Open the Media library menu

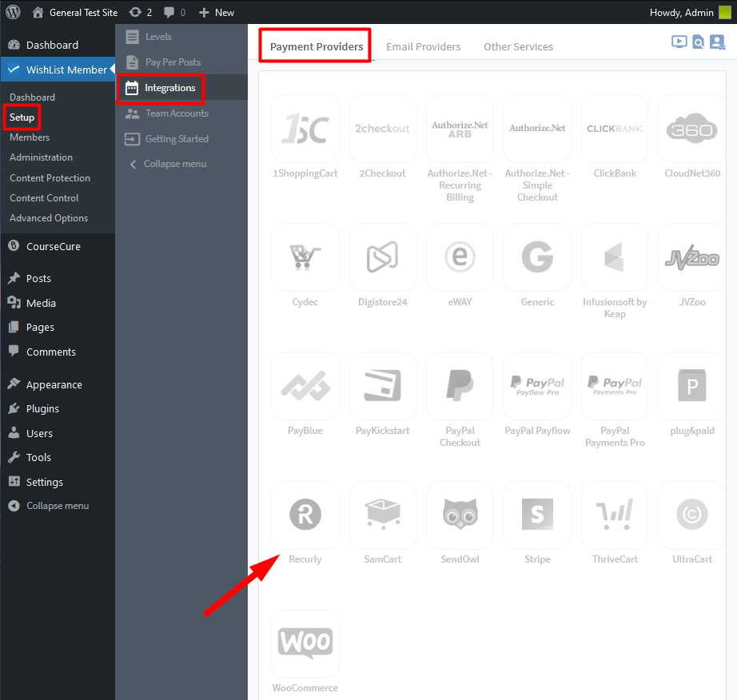tap(58, 303)
